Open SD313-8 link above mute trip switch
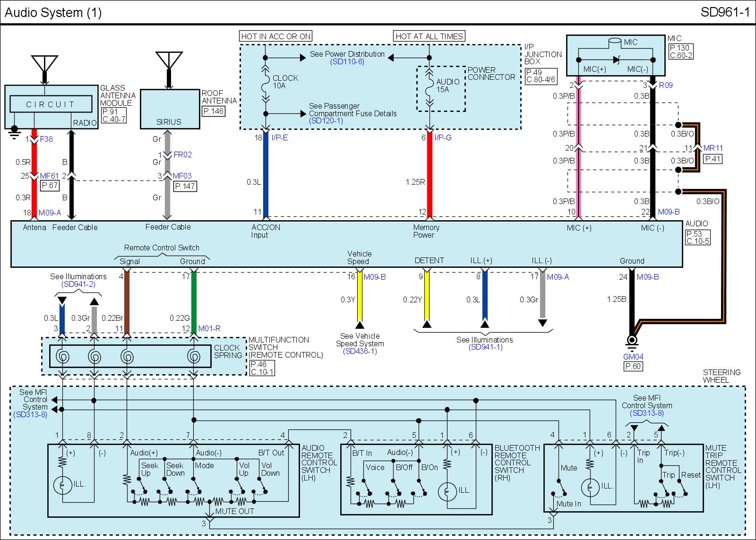Screen dimensions: 756x540 pyautogui.click(x=647, y=413)
